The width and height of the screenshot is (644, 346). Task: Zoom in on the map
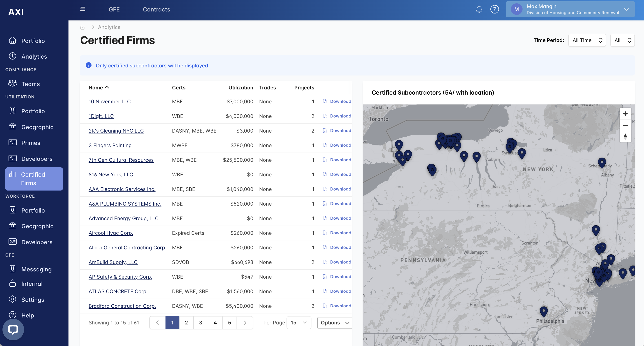click(625, 114)
